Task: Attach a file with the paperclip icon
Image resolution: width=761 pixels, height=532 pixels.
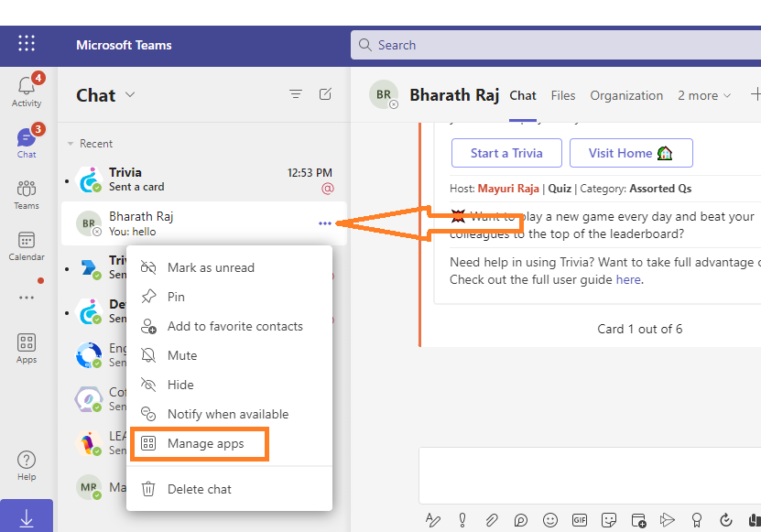Action: tap(491, 520)
